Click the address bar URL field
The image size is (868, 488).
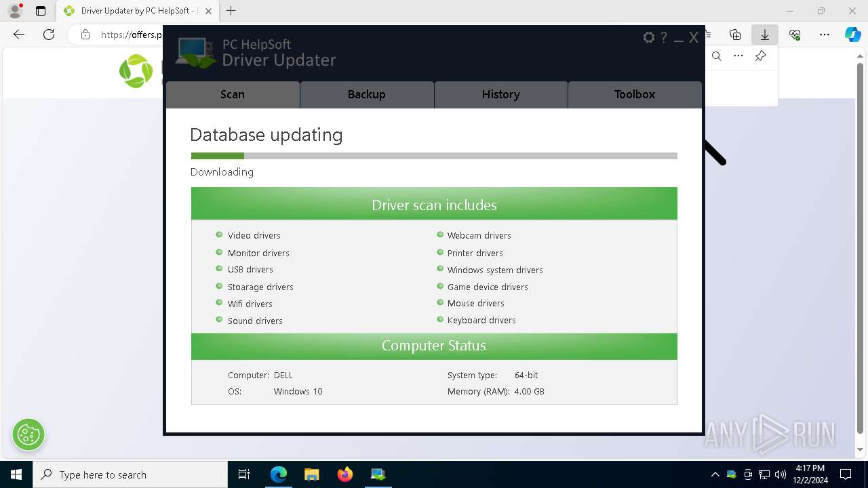[x=131, y=35]
